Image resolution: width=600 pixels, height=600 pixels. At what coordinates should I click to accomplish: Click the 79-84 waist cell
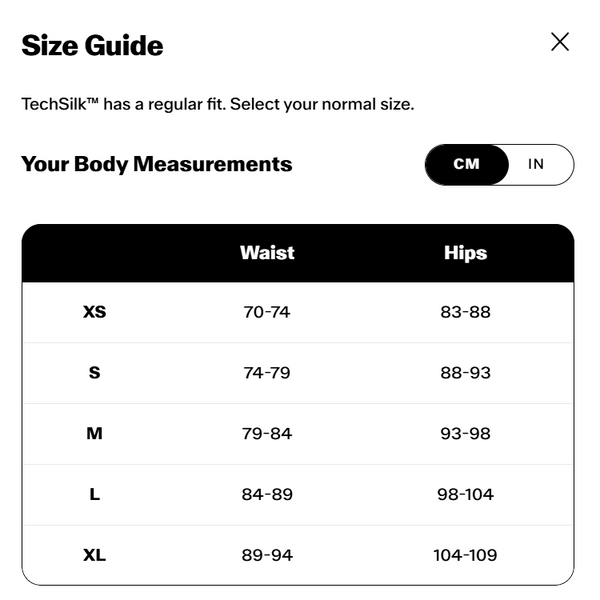pyautogui.click(x=267, y=434)
